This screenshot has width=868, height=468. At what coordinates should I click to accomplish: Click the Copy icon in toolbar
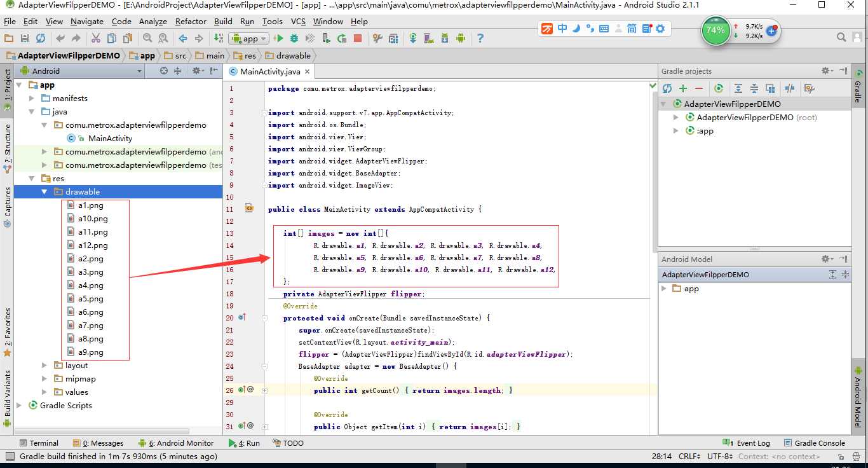click(111, 38)
